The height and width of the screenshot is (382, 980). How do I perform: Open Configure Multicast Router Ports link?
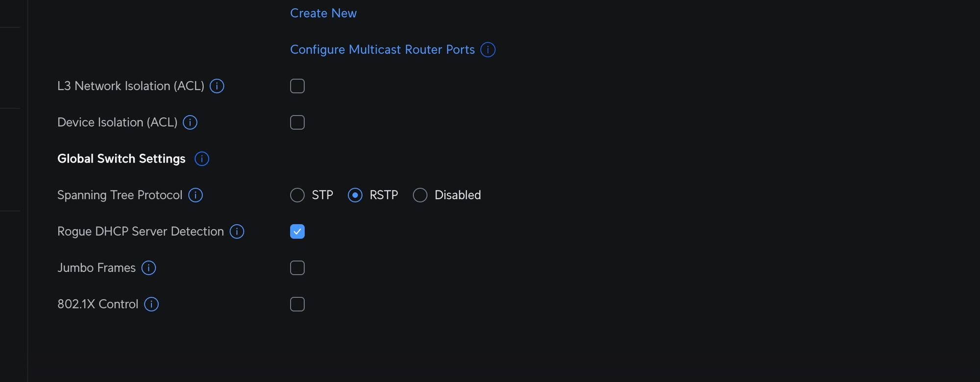coord(382,50)
